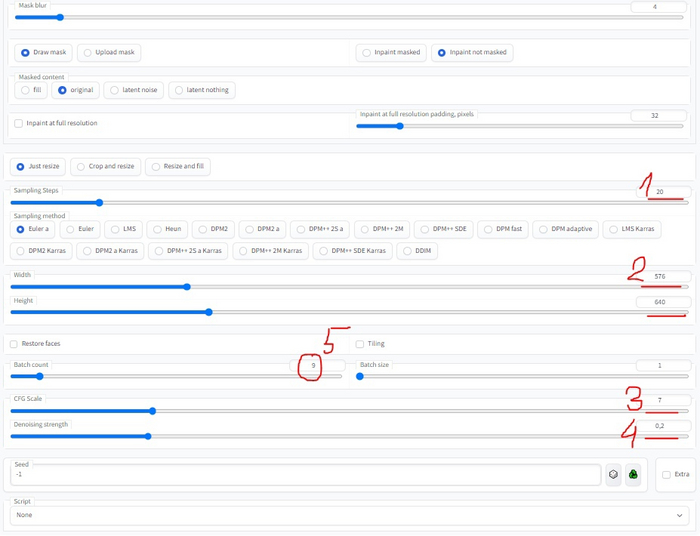
Task: Choose DPM++ 2M Karras method
Action: click(x=271, y=251)
